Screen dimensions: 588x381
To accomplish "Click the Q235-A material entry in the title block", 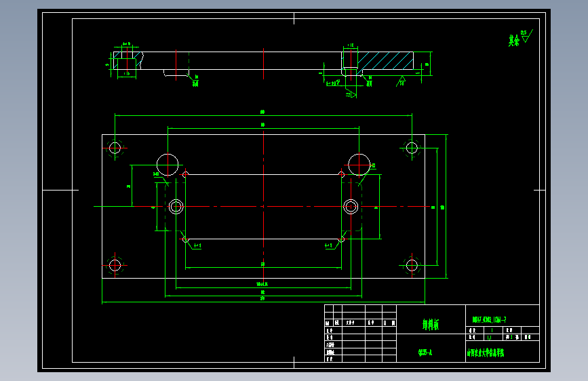I will 425,353.
